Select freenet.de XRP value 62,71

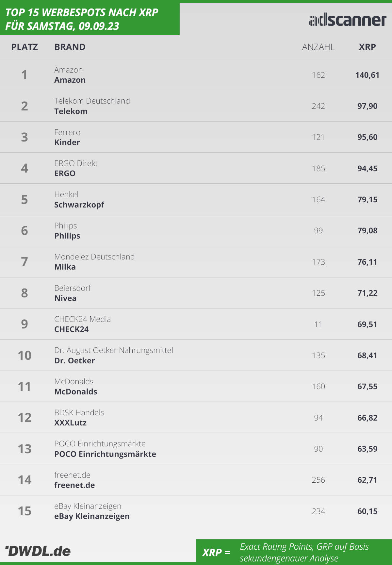(367, 480)
